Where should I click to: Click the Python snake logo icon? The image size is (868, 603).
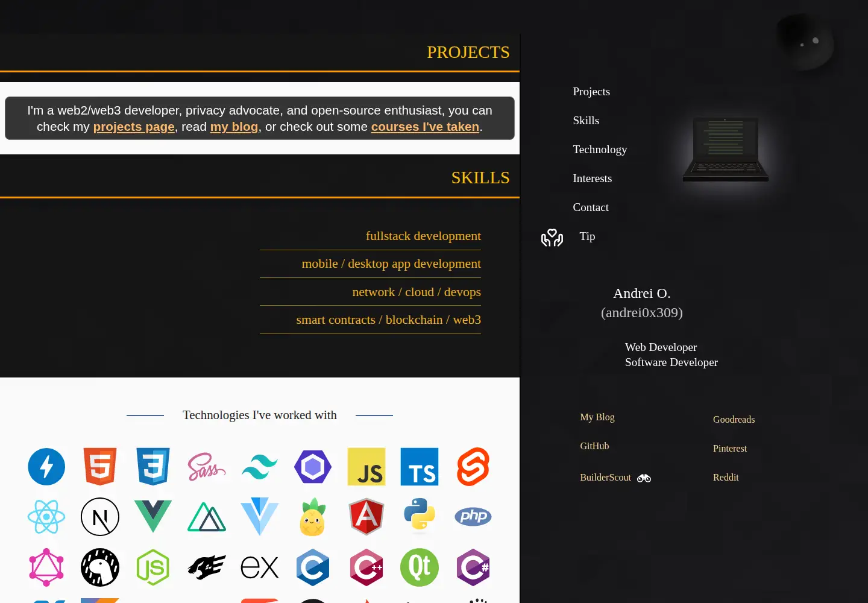tap(420, 516)
